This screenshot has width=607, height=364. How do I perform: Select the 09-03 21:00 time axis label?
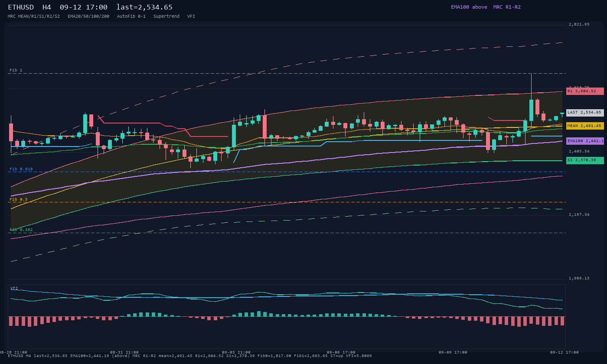pyautogui.click(x=236, y=352)
